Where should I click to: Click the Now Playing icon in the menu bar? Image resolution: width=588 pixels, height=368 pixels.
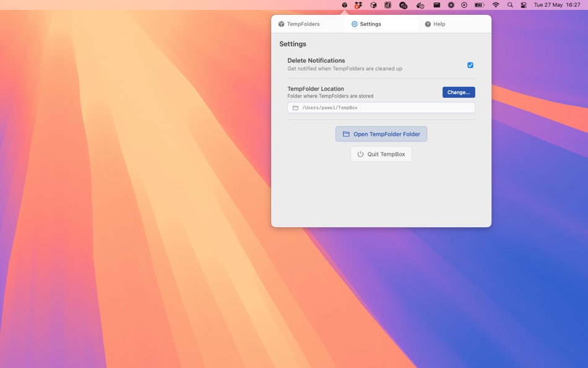464,4
